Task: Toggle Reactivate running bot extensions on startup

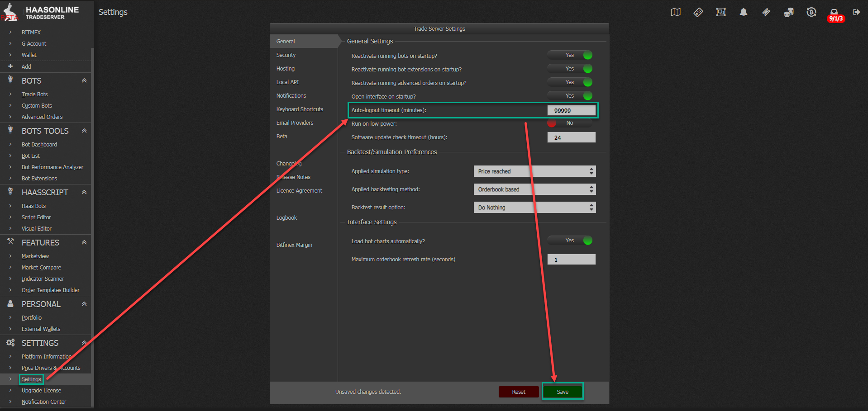Action: point(570,69)
